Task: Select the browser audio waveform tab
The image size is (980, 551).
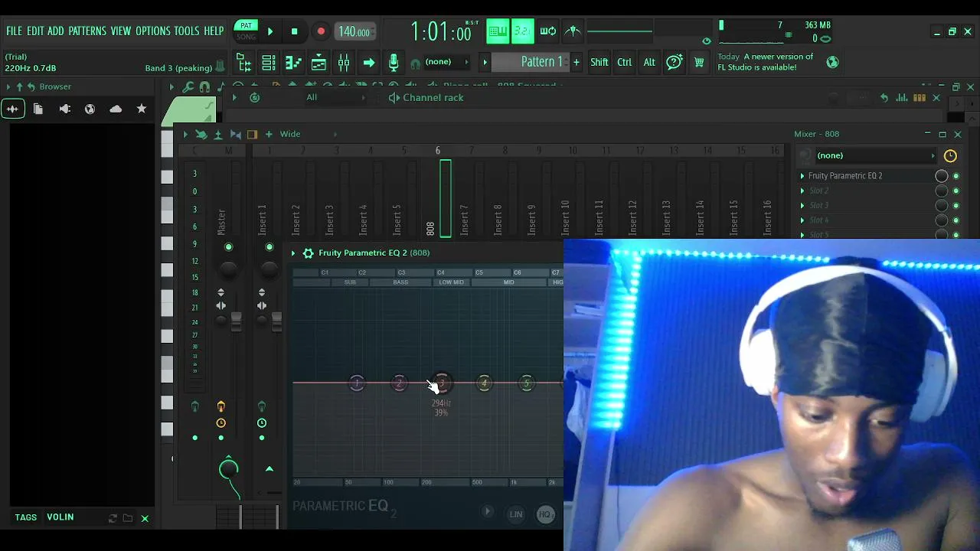Action: [x=12, y=109]
